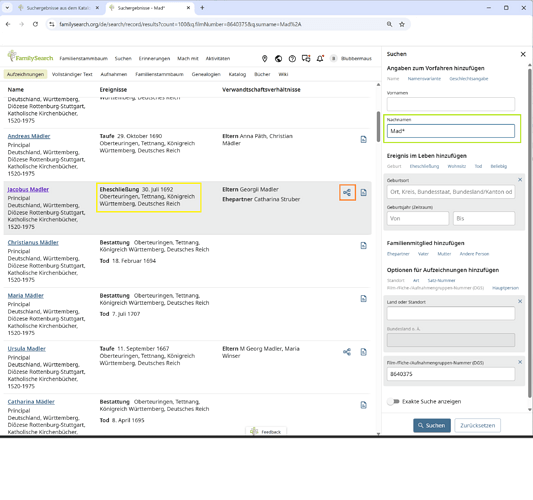Click the blue Suchen search button
This screenshot has height=500, width=533.
[432, 425]
